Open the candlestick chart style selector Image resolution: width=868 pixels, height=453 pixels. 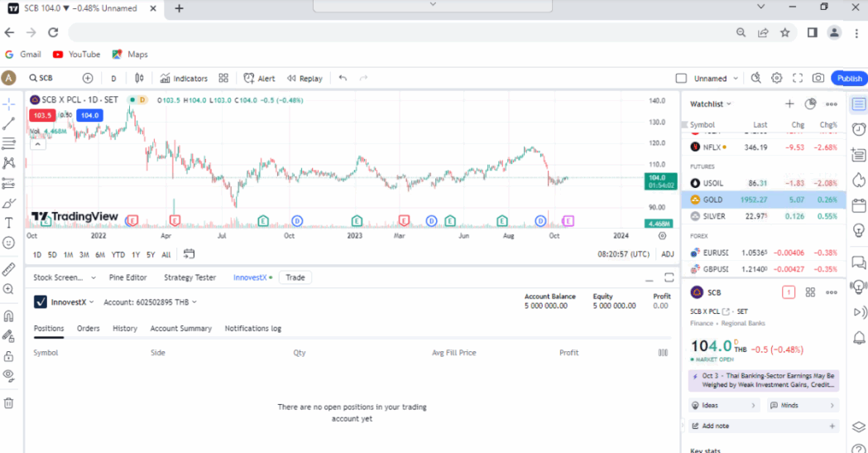[x=140, y=78]
